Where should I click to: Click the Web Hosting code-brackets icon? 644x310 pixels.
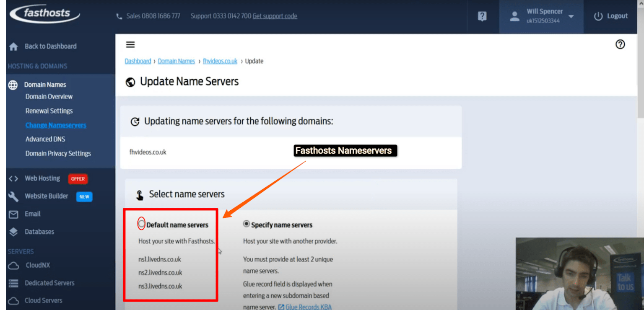point(13,178)
